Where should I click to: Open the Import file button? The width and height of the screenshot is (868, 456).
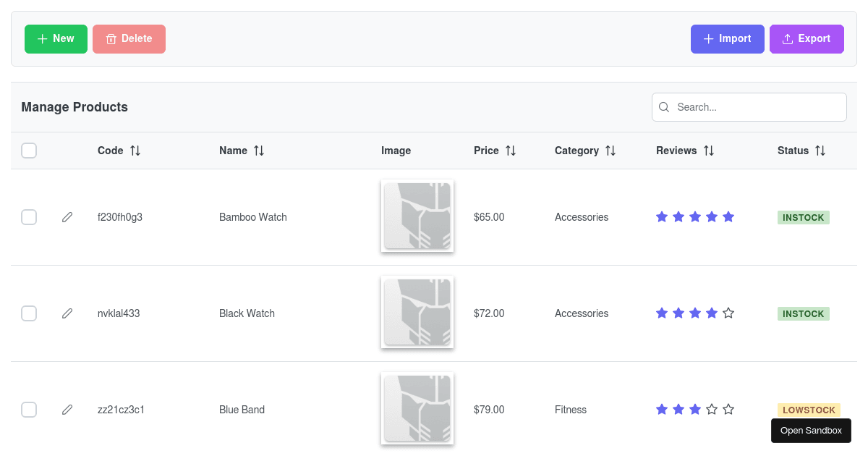pyautogui.click(x=727, y=39)
